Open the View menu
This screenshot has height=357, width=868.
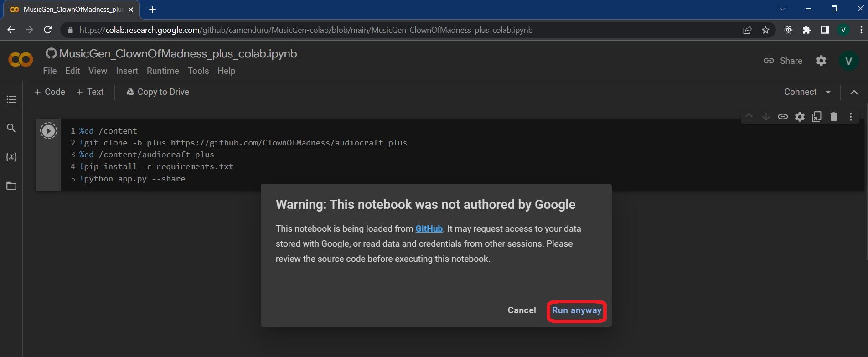98,71
